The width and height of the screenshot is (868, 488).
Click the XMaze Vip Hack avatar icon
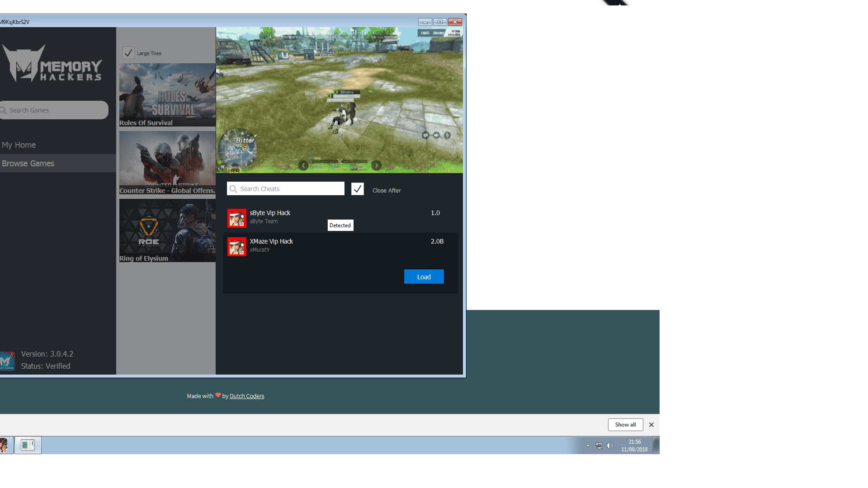(237, 247)
